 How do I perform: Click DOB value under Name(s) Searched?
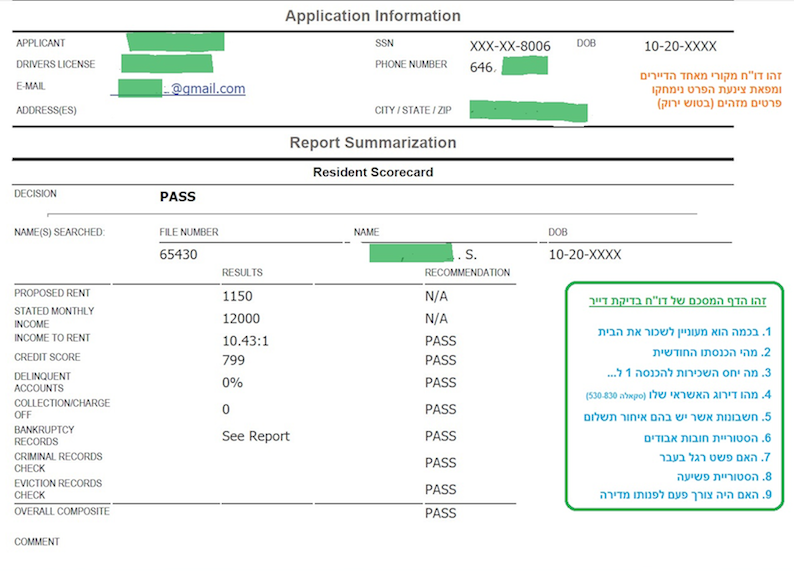coord(585,254)
